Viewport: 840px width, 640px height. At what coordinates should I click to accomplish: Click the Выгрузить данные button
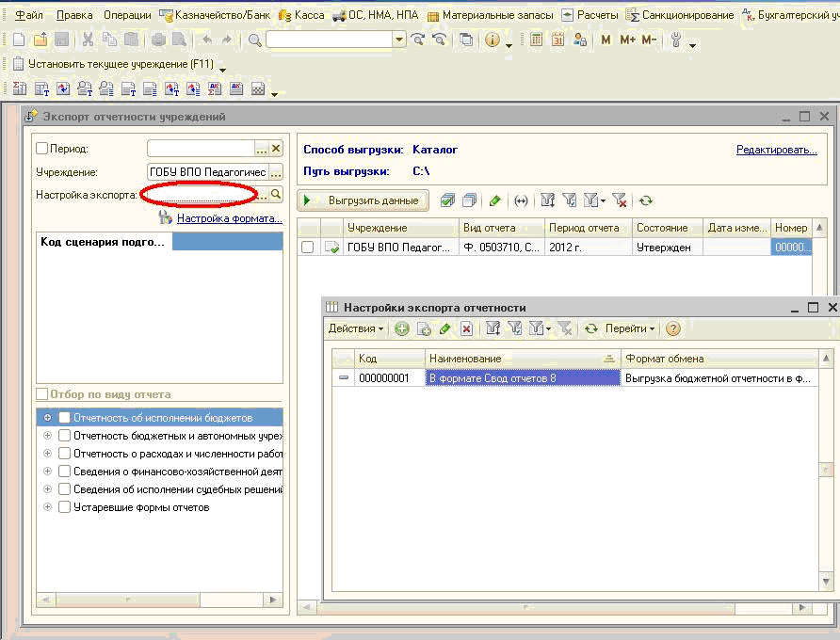click(363, 200)
